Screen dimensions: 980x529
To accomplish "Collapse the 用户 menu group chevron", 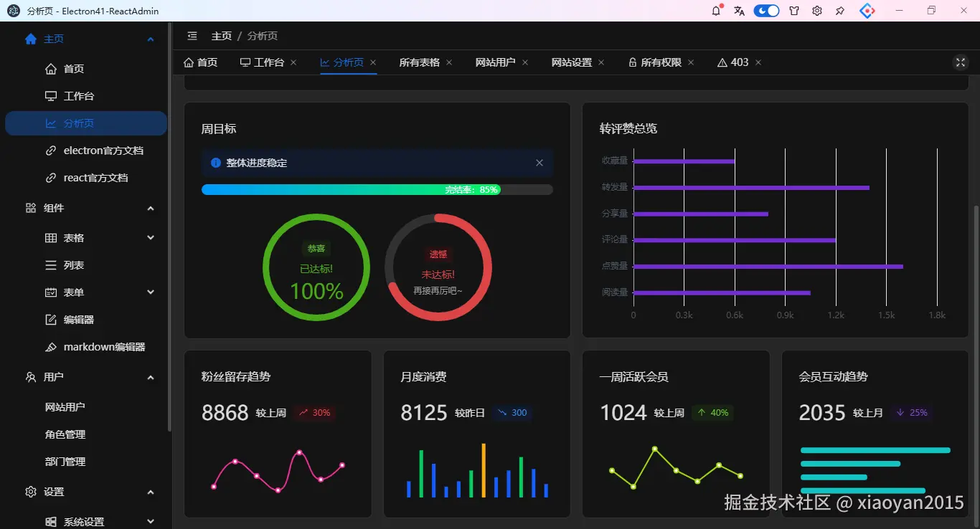I will (x=151, y=377).
